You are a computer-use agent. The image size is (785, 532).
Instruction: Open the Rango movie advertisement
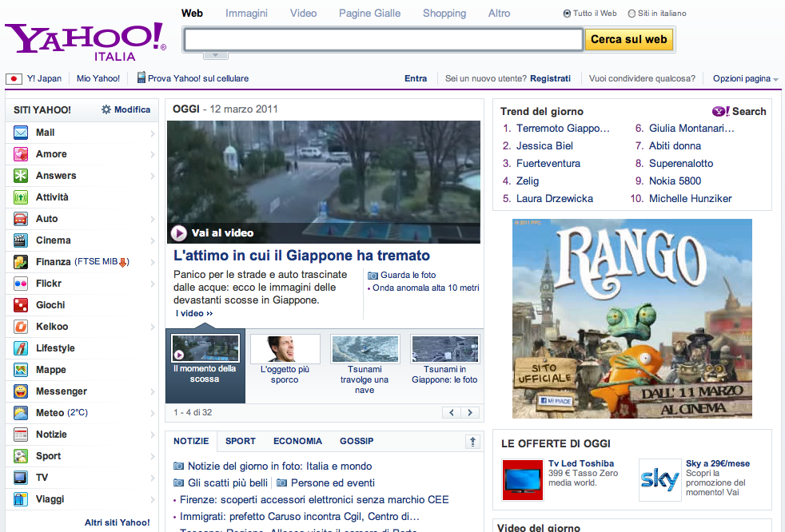click(632, 318)
